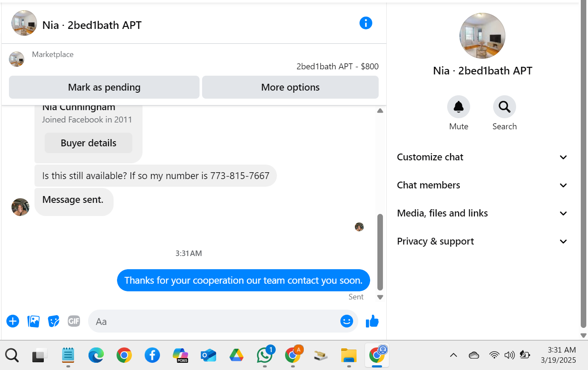Image resolution: width=588 pixels, height=370 pixels.
Task: Open More options for listing
Action: click(x=290, y=87)
